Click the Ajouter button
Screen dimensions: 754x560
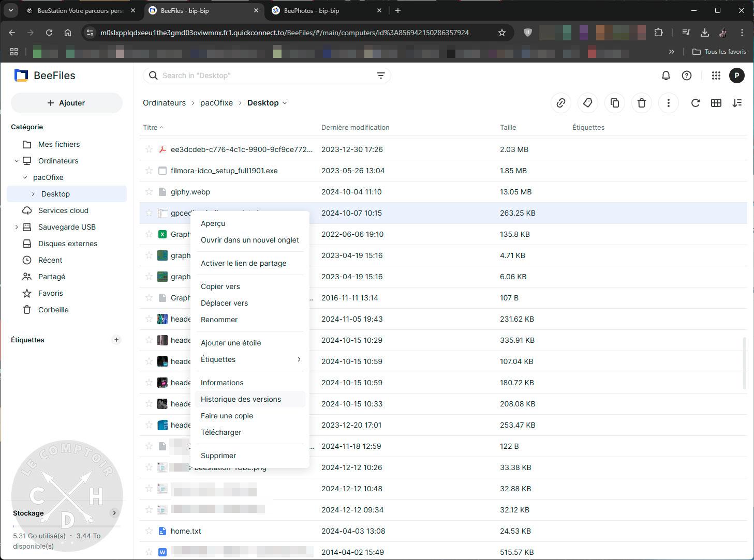(x=66, y=103)
